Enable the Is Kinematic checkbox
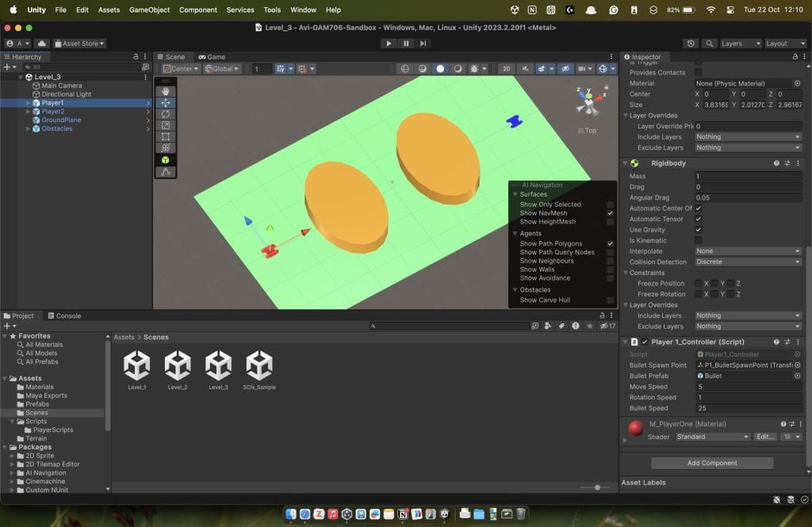The height and width of the screenshot is (527, 812). (698, 240)
